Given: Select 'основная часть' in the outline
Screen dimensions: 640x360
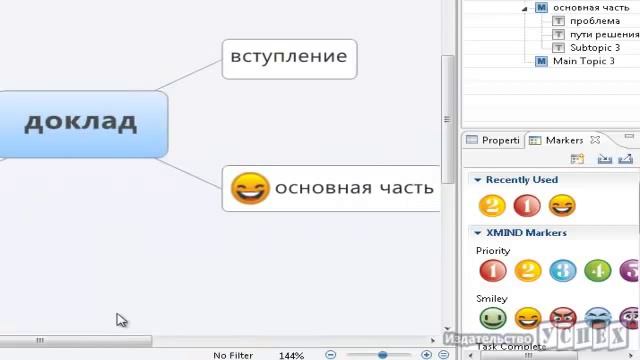Looking at the screenshot, I should 591,7.
